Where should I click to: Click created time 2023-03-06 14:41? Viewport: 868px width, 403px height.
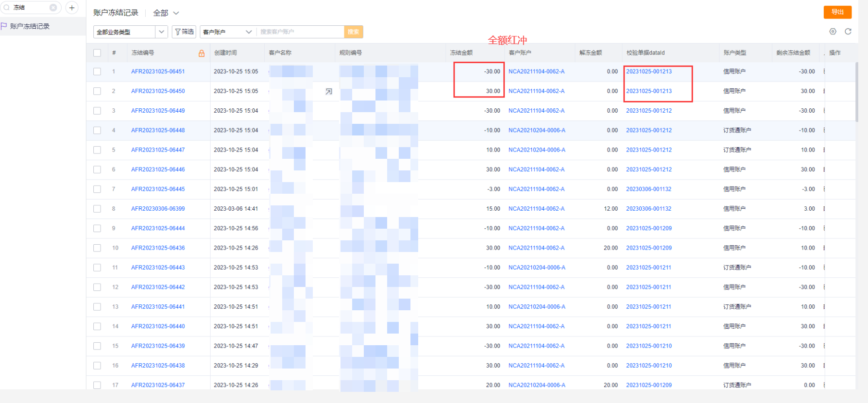tap(236, 209)
